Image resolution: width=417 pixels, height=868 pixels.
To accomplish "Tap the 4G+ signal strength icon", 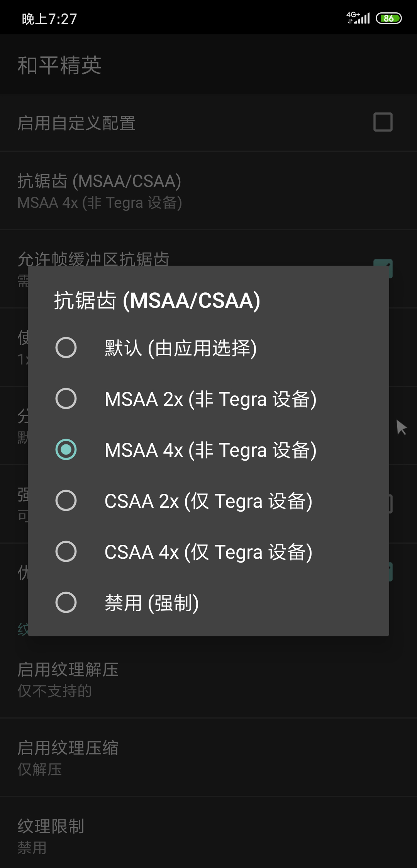I will (358, 18).
